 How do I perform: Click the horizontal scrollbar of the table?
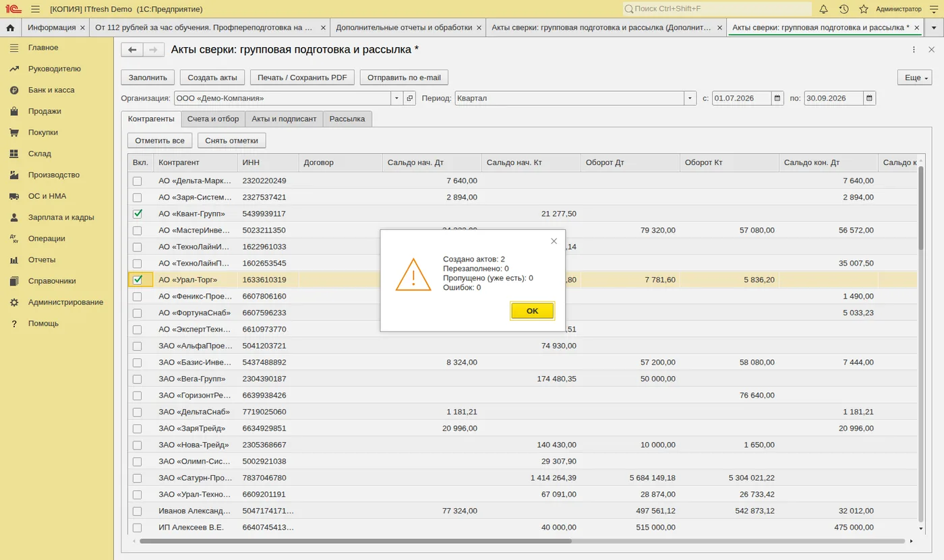[x=355, y=540]
